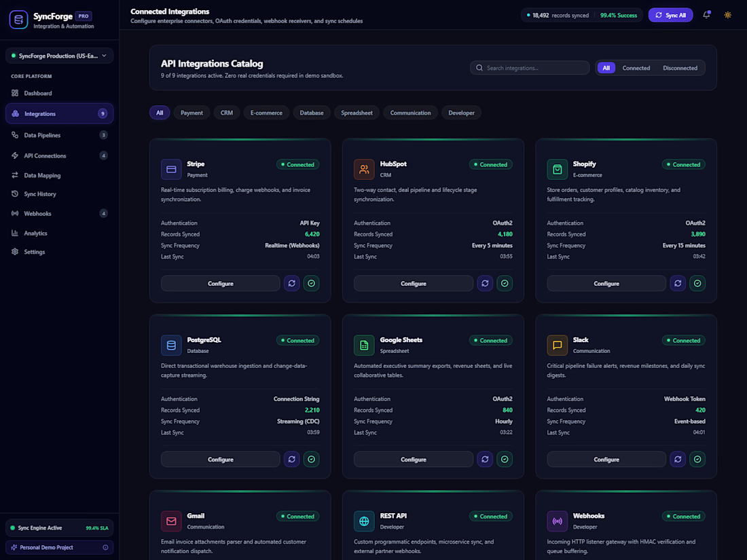The image size is (747, 560).
Task: Navigate to Data Mapping
Action: pyautogui.click(x=60, y=175)
